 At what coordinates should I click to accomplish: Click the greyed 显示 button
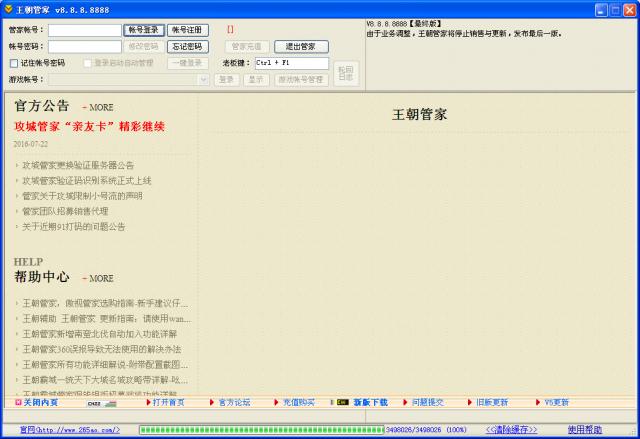coord(256,80)
